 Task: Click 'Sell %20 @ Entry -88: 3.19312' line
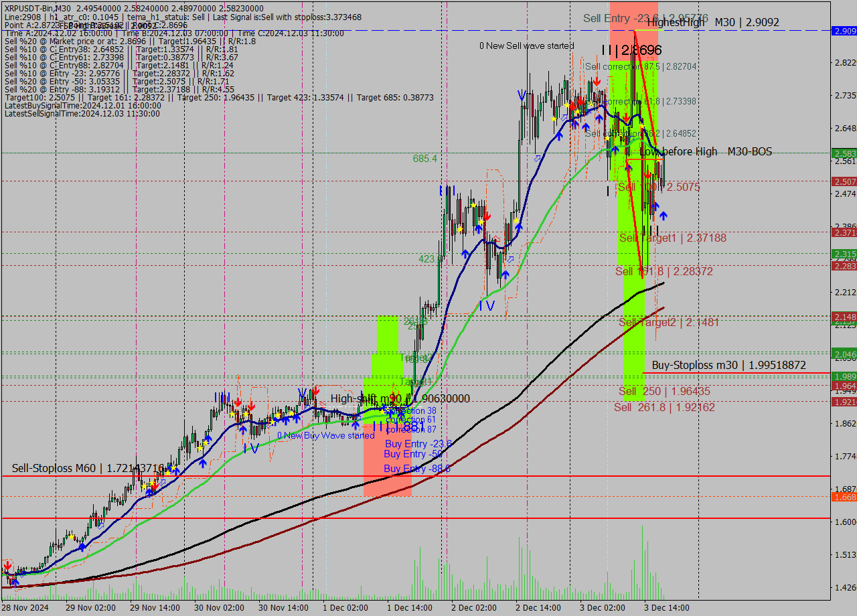119,90
